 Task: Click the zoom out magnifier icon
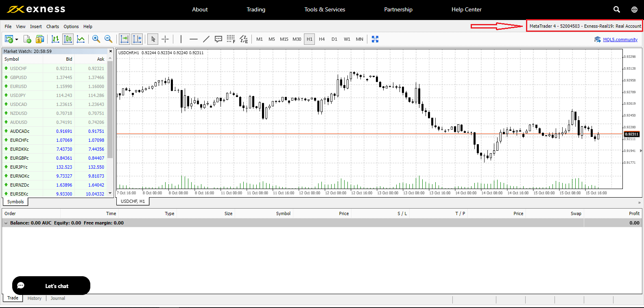(x=108, y=39)
